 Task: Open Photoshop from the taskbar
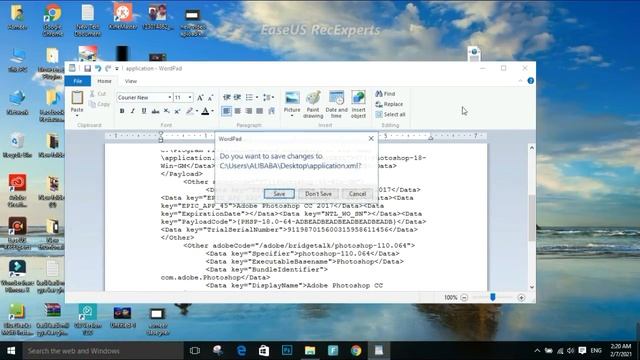click(x=287, y=351)
